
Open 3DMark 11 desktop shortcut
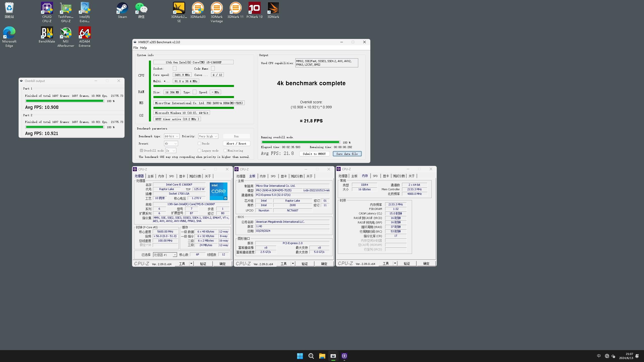point(235,10)
